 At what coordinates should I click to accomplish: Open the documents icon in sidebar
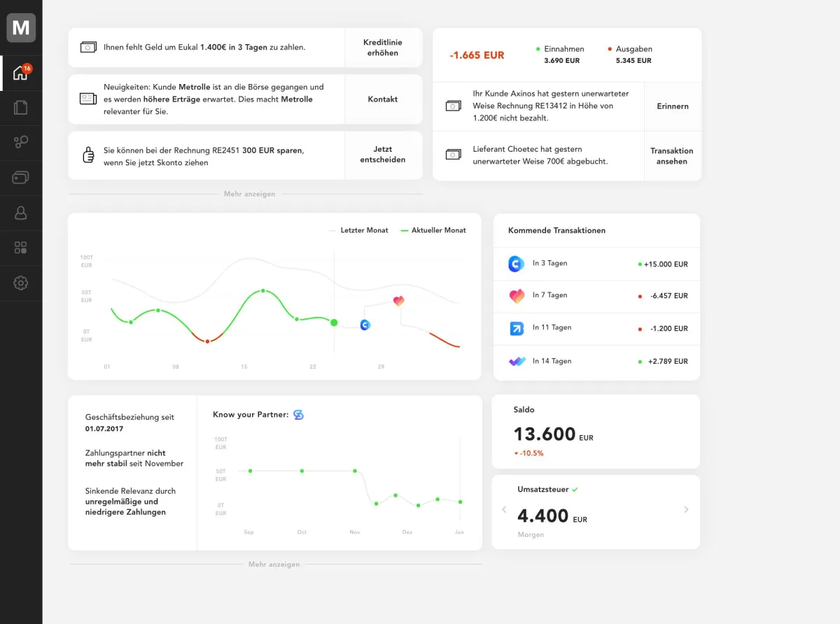pyautogui.click(x=21, y=108)
